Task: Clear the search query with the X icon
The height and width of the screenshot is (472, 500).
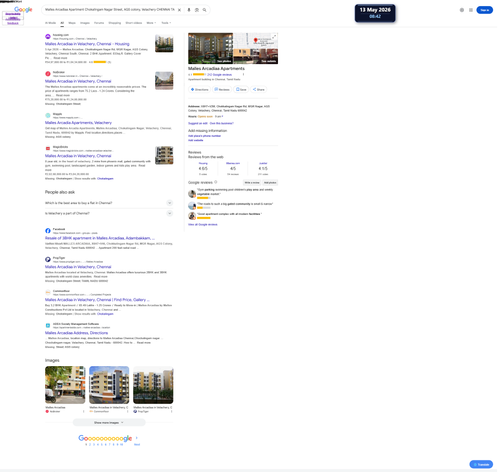Action: 179,10
